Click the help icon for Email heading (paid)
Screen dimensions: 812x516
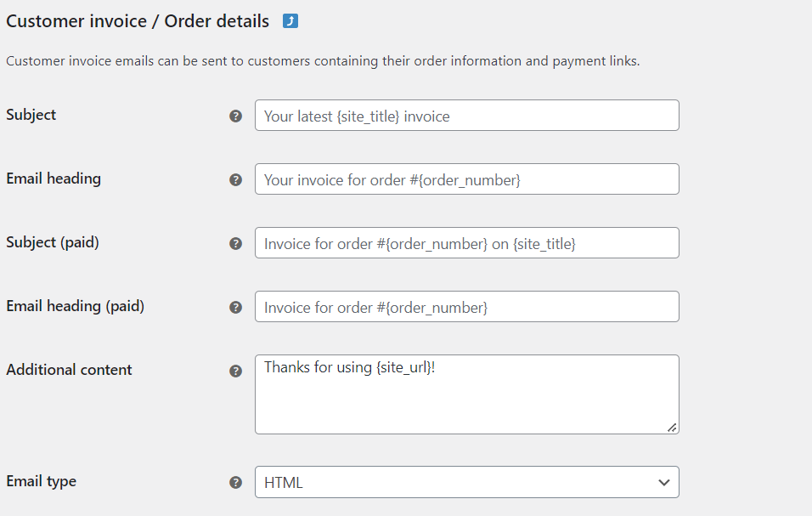[236, 307]
